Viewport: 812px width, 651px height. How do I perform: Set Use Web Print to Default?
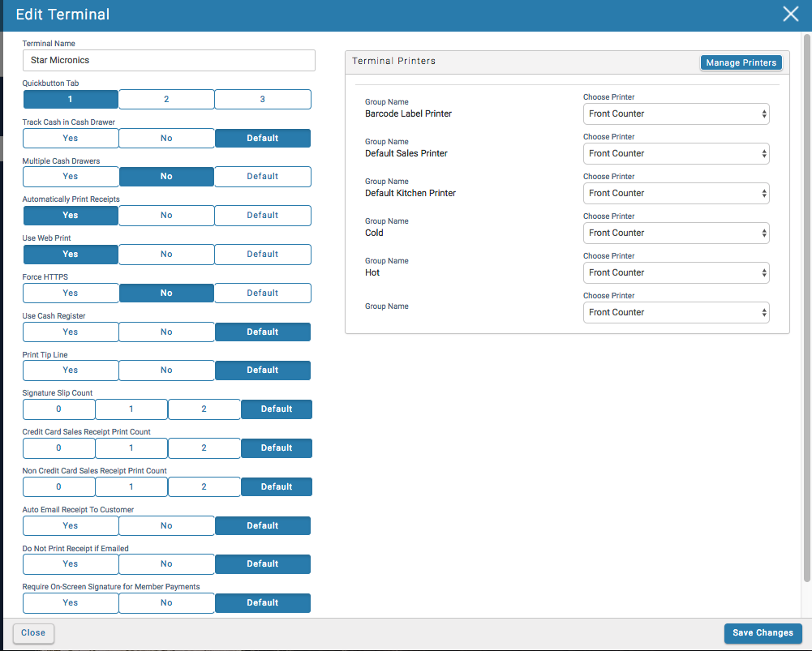click(x=262, y=255)
